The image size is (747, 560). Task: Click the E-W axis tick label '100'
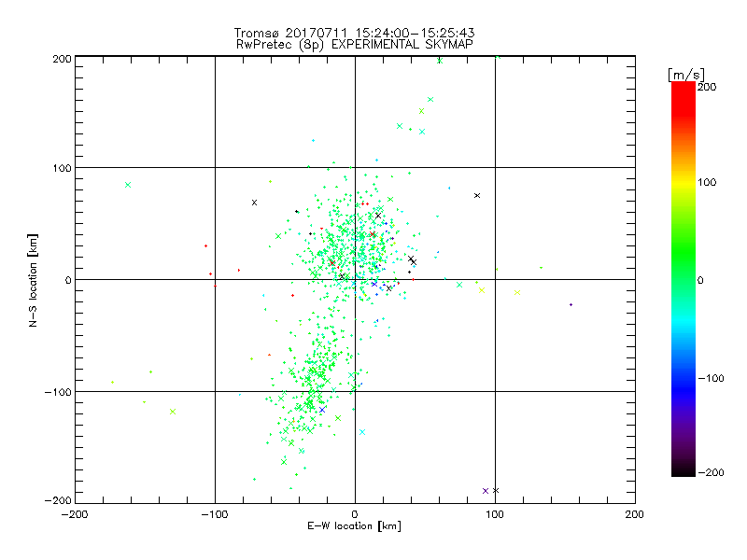pos(495,514)
